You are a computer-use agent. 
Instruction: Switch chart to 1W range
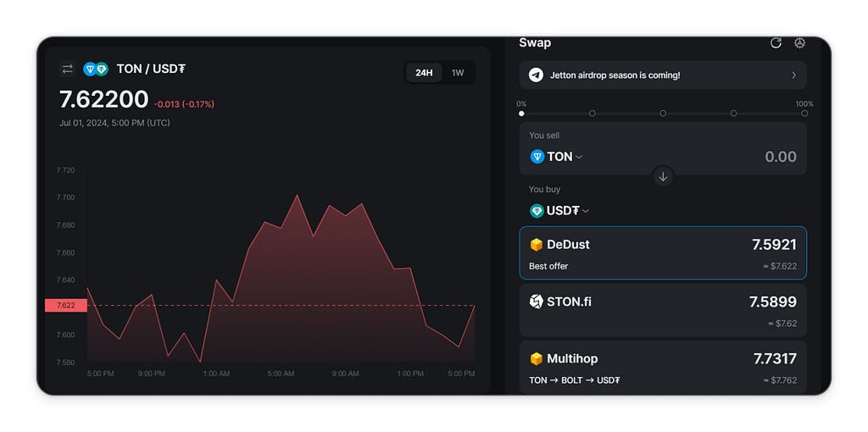458,73
